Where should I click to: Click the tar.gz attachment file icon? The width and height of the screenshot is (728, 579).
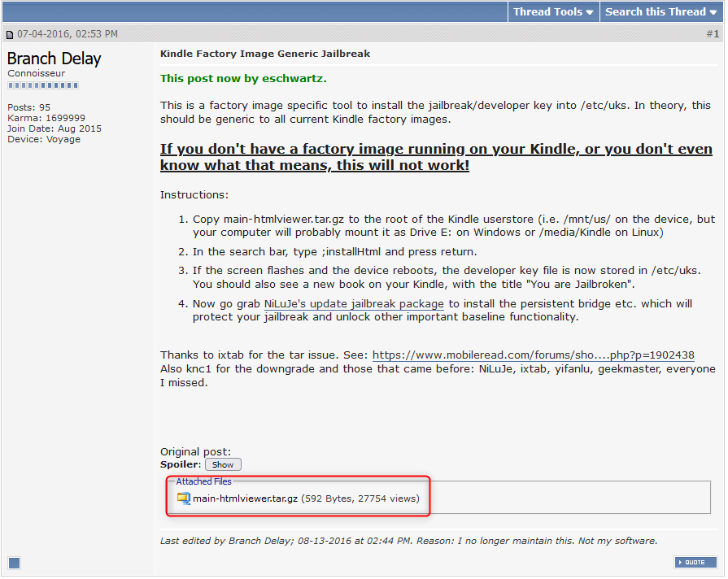coord(183,498)
